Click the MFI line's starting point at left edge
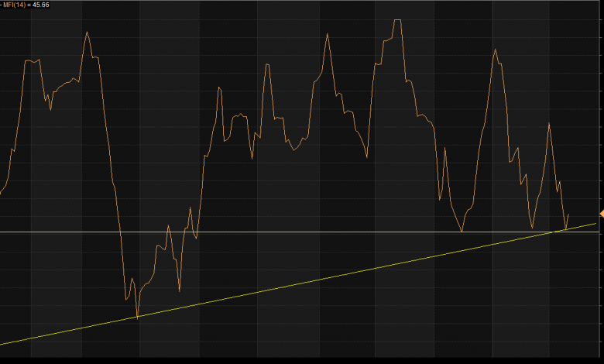 click(2, 194)
